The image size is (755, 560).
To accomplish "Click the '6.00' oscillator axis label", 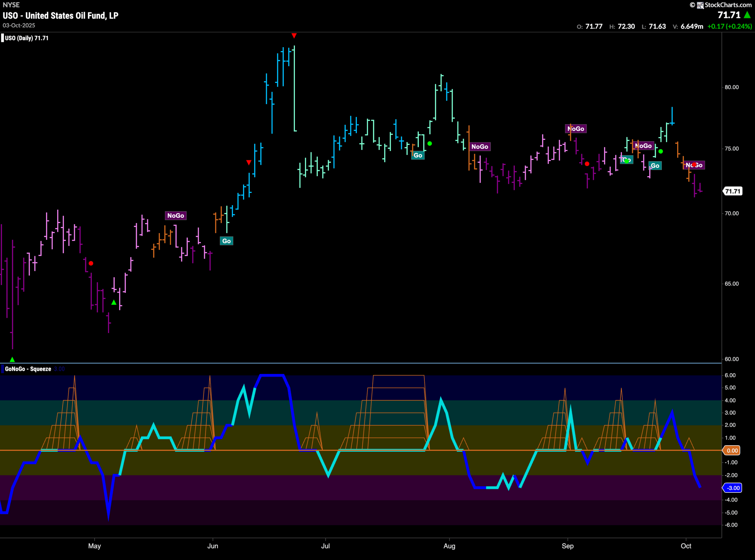I will tap(730, 375).
